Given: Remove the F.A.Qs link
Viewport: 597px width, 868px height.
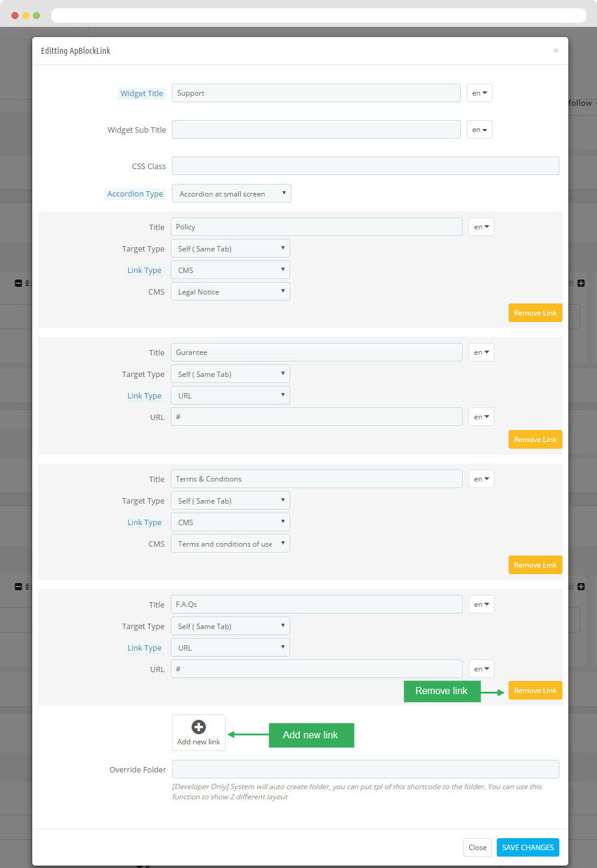Looking at the screenshot, I should tap(535, 691).
